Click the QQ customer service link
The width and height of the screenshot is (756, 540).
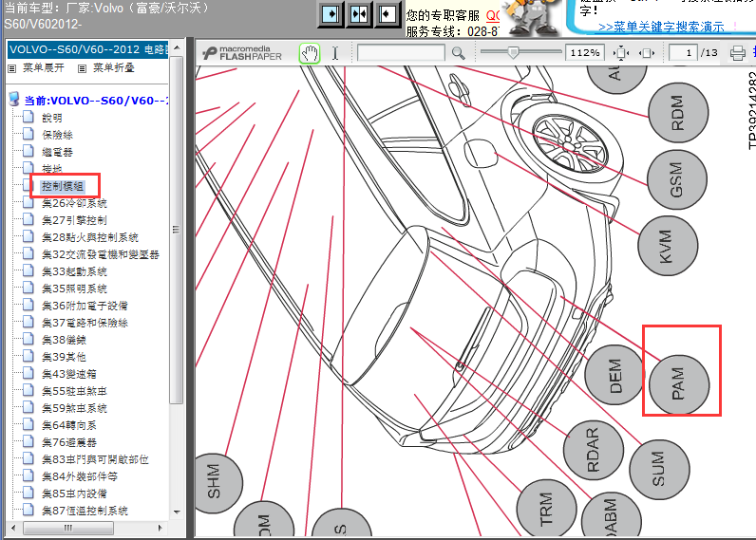493,15
